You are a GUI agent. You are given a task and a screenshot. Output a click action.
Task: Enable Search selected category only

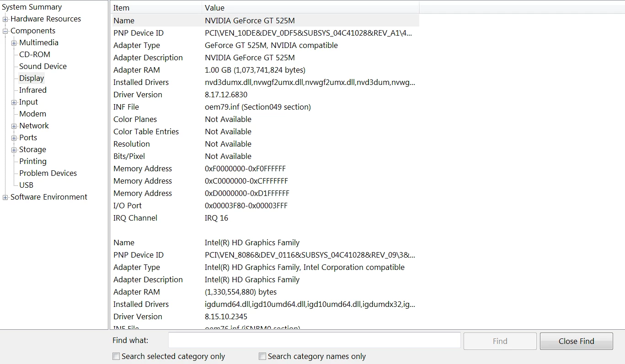click(x=116, y=356)
